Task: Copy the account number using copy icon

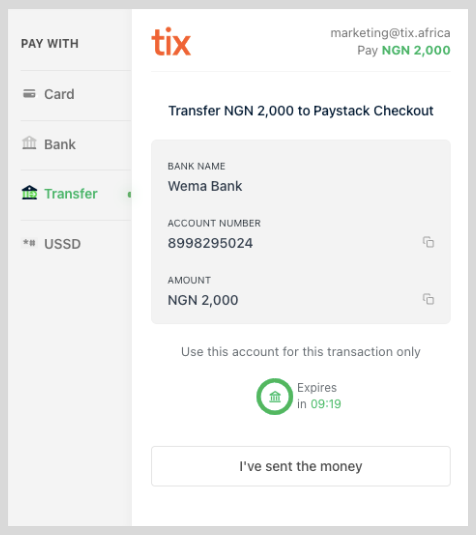Action: coord(428,242)
